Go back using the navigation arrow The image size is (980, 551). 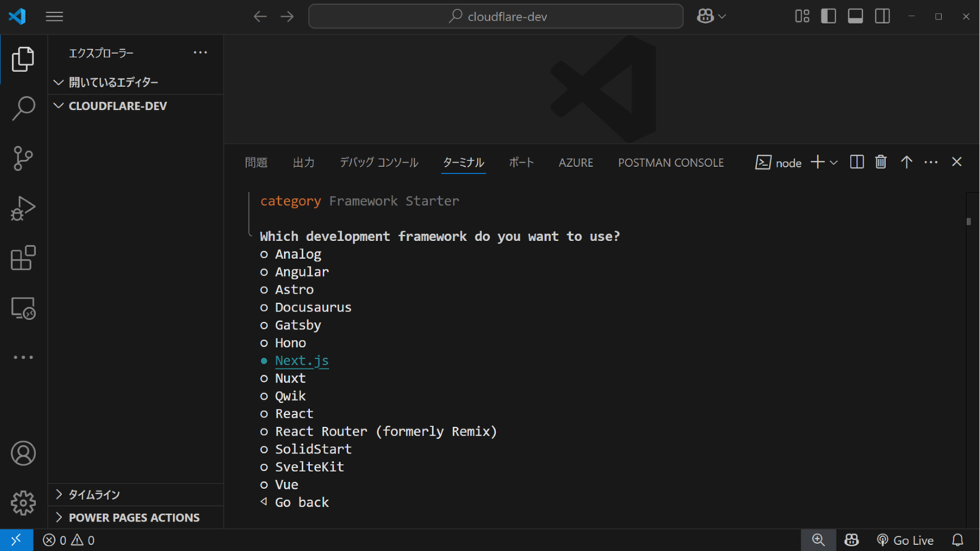[x=260, y=16]
